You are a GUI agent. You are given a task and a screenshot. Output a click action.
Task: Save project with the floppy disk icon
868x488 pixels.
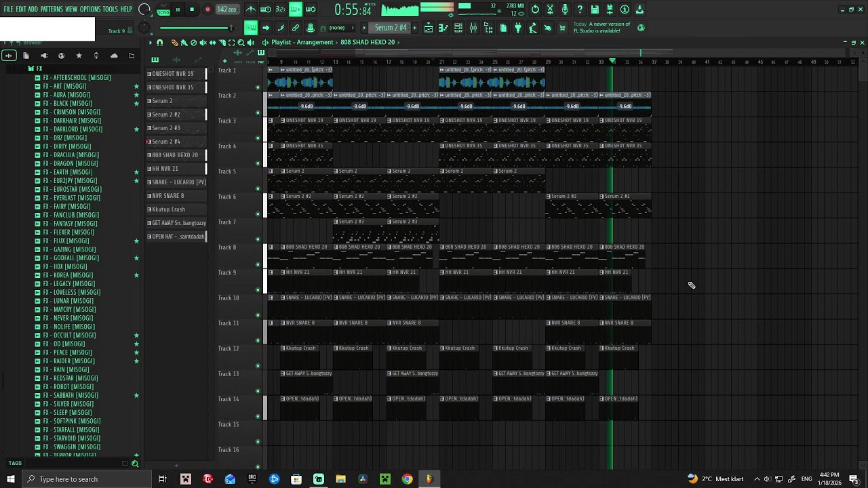point(595,9)
